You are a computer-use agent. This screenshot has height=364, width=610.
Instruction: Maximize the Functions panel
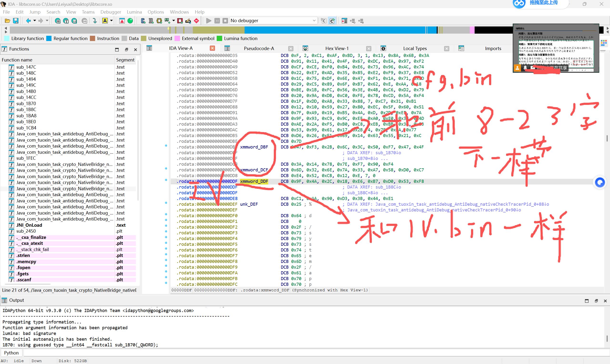(x=117, y=50)
